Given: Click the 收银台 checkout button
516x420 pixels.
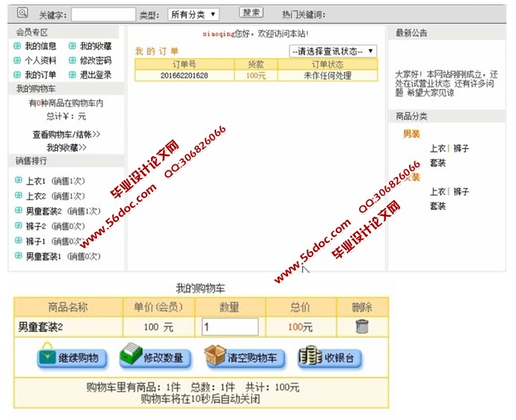Looking at the screenshot, I should [x=330, y=358].
